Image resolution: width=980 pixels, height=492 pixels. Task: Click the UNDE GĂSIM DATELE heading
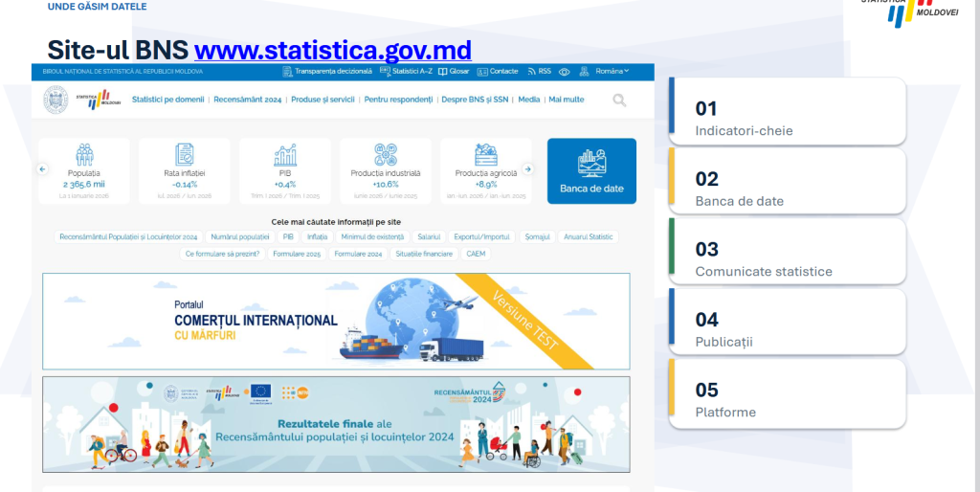[x=97, y=7]
